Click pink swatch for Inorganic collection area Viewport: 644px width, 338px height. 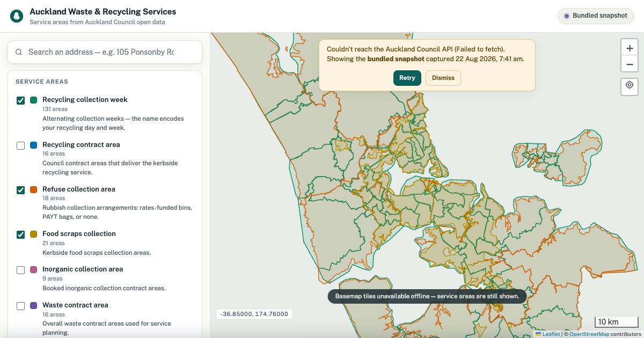33,270
